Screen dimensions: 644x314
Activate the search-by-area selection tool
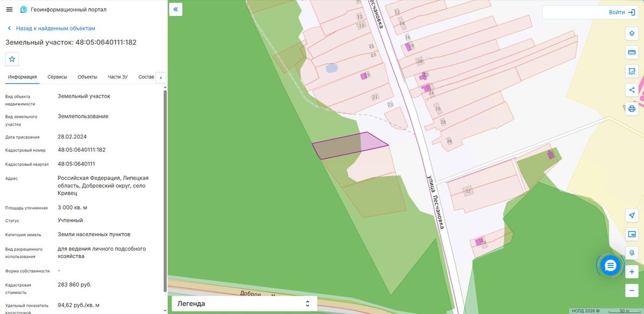(x=632, y=71)
